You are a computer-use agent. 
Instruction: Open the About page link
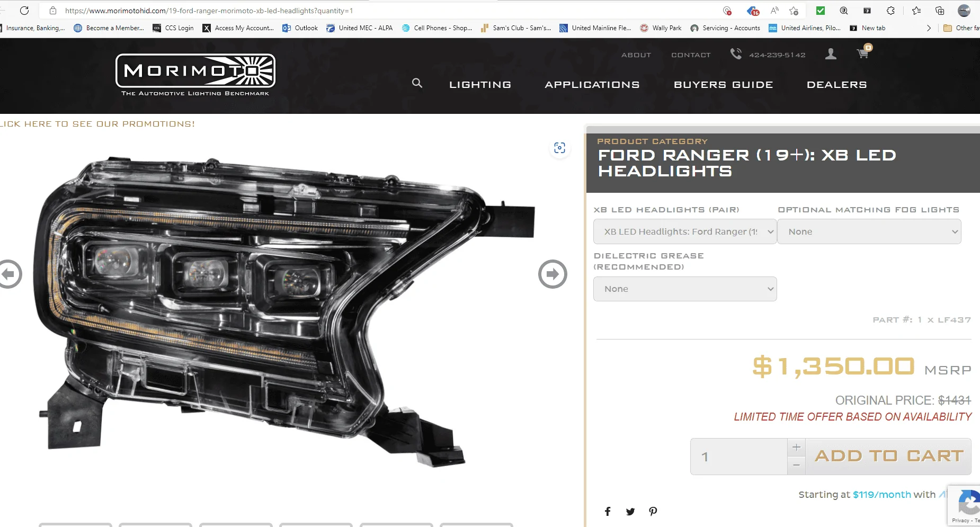click(636, 55)
